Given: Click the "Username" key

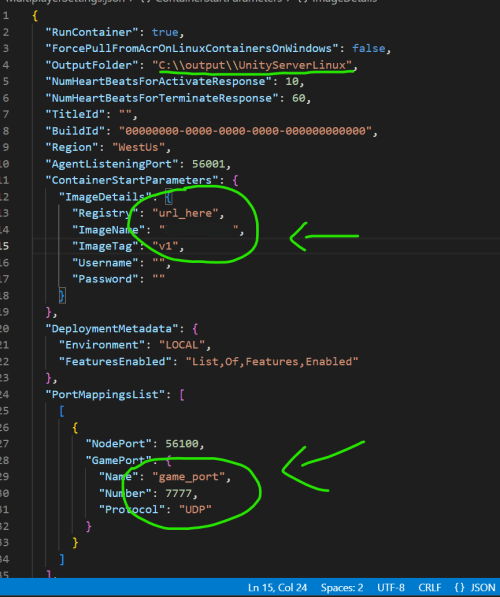Looking at the screenshot, I should coord(105,262).
